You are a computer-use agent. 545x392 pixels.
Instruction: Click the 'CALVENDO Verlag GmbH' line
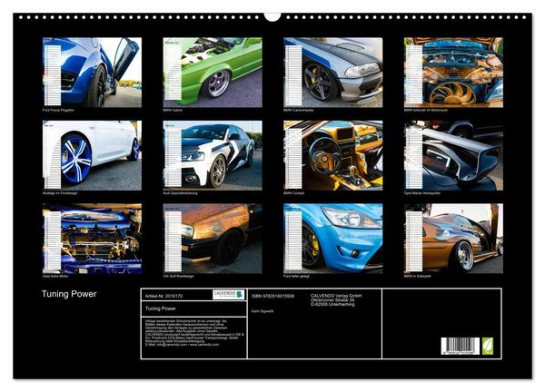(336, 296)
